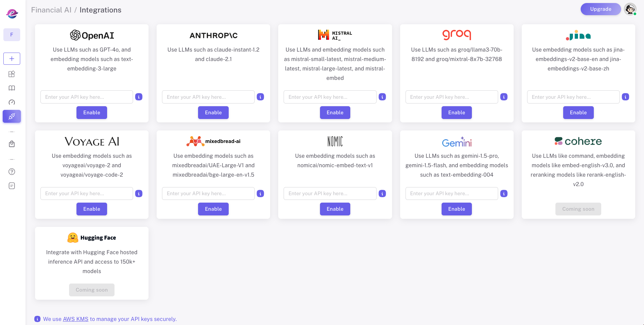Click the help question mark icon

tap(12, 172)
